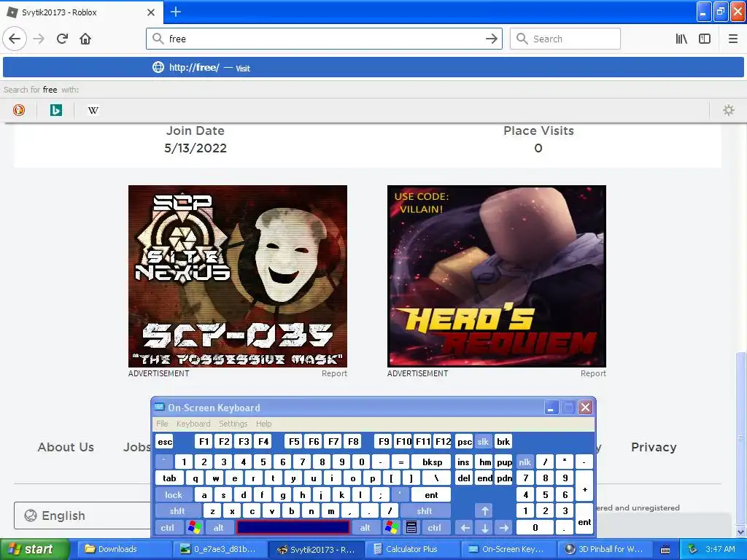Reload the page with the refresh icon
747x560 pixels.
[x=62, y=39]
